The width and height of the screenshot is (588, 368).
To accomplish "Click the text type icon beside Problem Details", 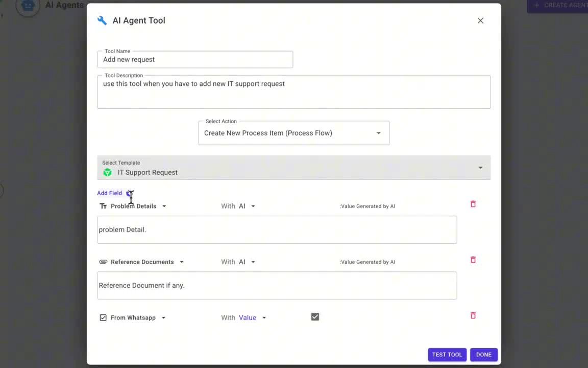I will tap(103, 206).
